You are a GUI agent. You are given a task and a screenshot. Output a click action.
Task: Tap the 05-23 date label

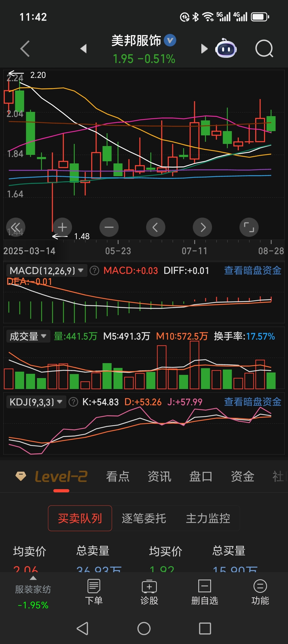click(118, 251)
